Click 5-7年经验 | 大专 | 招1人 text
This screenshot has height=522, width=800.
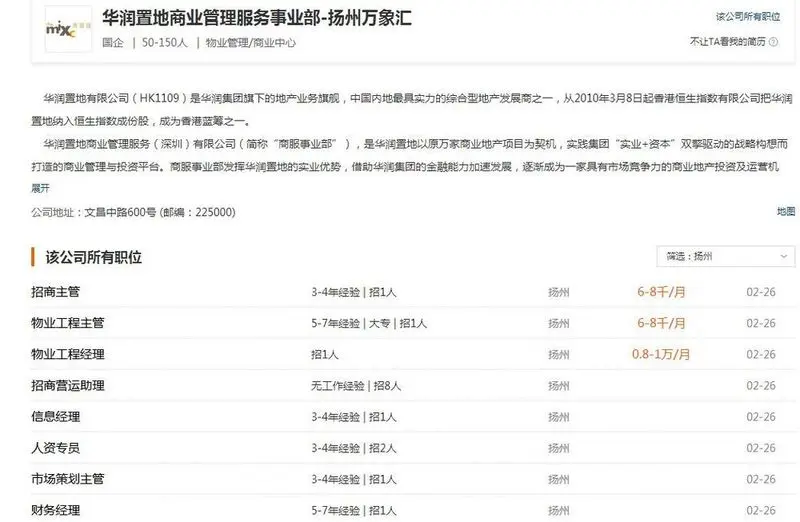tap(369, 324)
